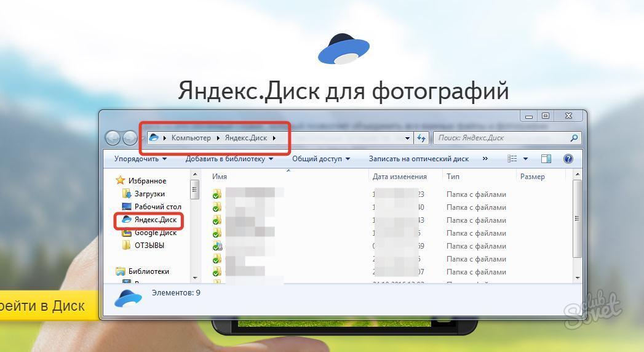Click Яндекс.Диск in the address breadcrumb
This screenshot has width=644, height=352.
[245, 138]
